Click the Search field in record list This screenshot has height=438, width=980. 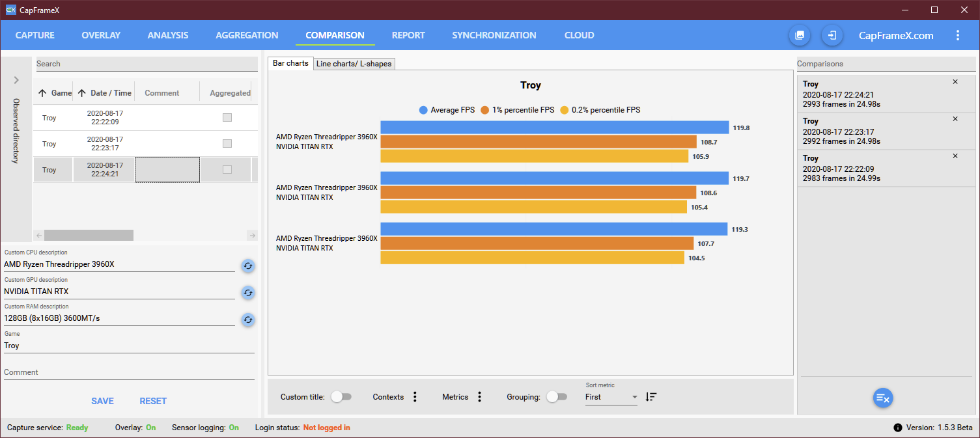point(146,64)
